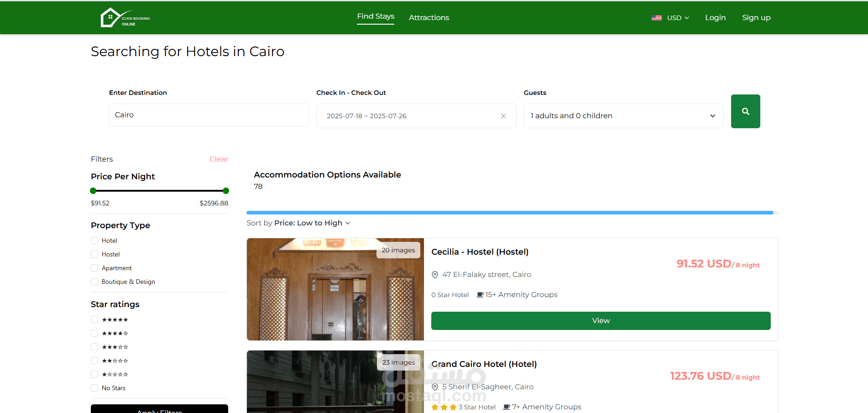
Task: Check the Boutique & Design filter
Action: point(94,282)
